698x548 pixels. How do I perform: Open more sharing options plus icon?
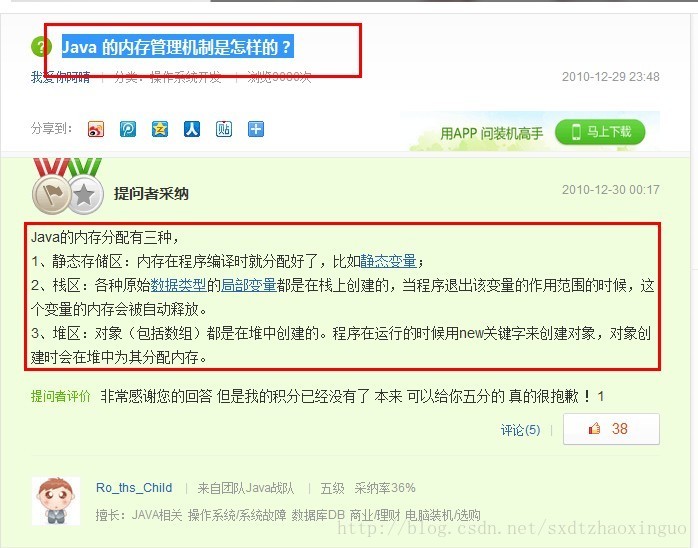point(256,129)
